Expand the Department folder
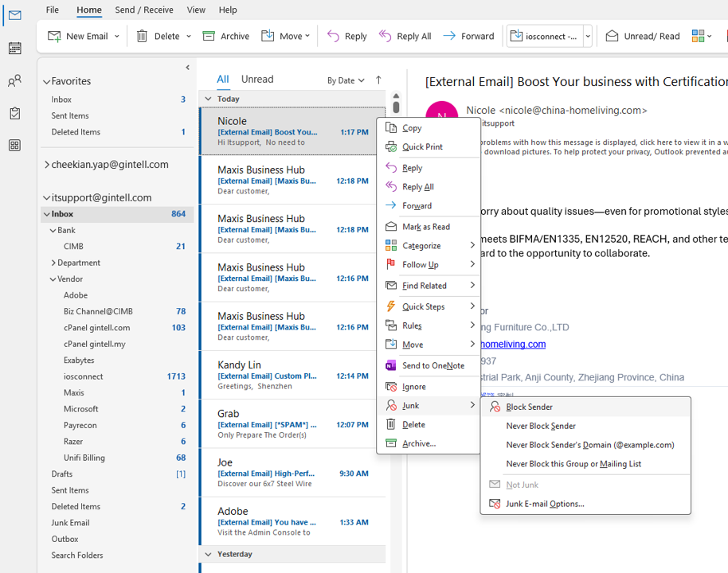Viewport: 728px width, 573px height. click(x=53, y=263)
